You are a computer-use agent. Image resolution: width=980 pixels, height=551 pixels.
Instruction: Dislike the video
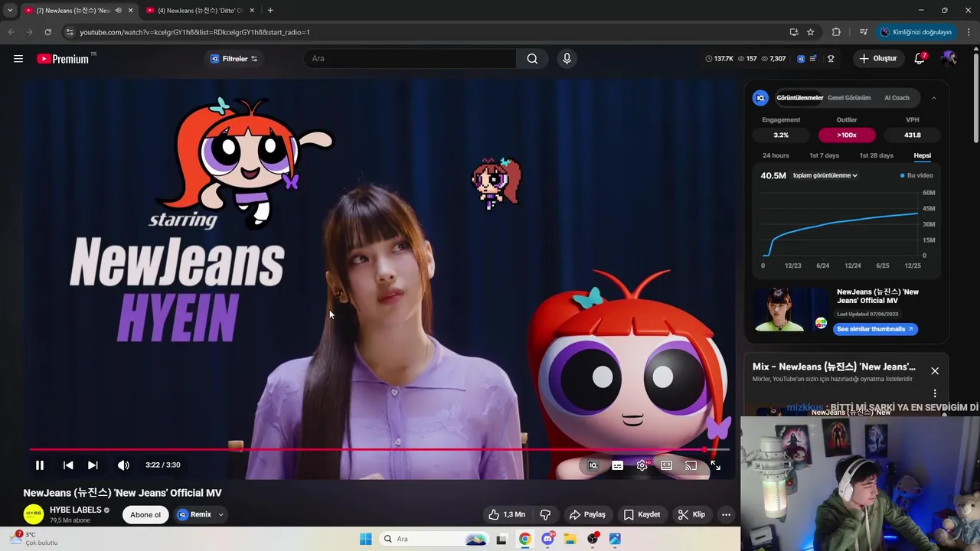tap(546, 514)
